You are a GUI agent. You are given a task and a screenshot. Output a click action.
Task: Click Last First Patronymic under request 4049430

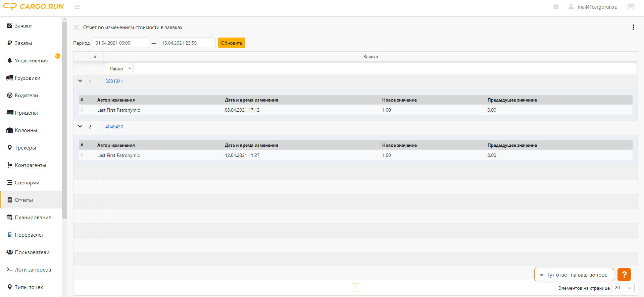pyautogui.click(x=118, y=155)
